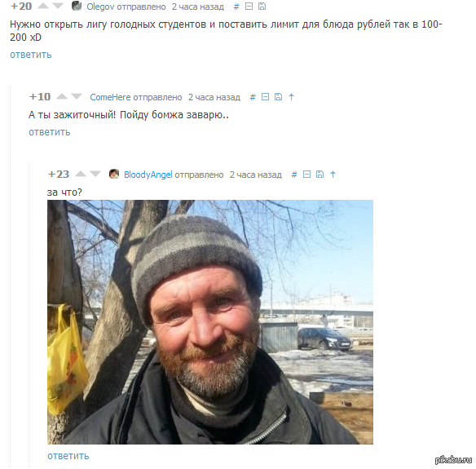Reply to BloodyAngel via ответить
This screenshot has height=469, width=476.
(x=68, y=456)
